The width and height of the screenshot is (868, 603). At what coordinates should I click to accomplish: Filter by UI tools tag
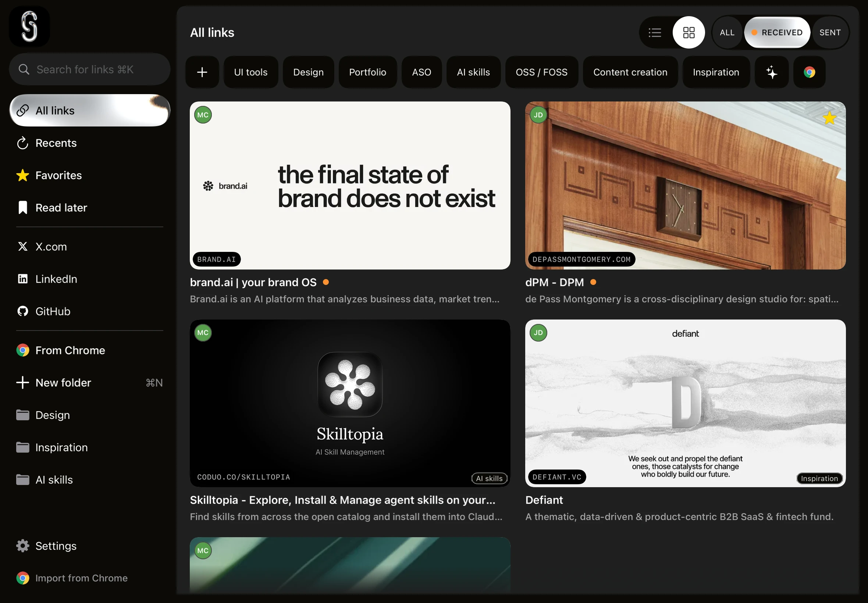point(251,72)
